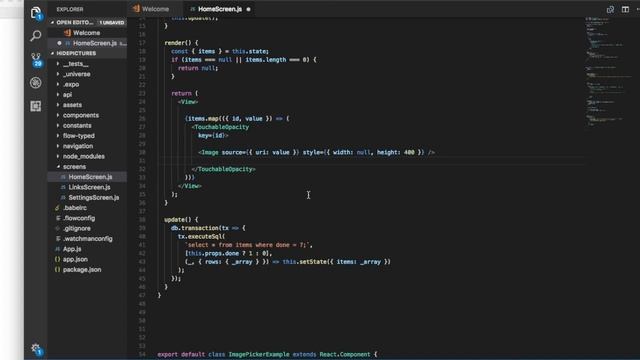Image resolution: width=640 pixels, height=360 pixels.
Task: Split the editor with the split icon
Action: [625, 9]
